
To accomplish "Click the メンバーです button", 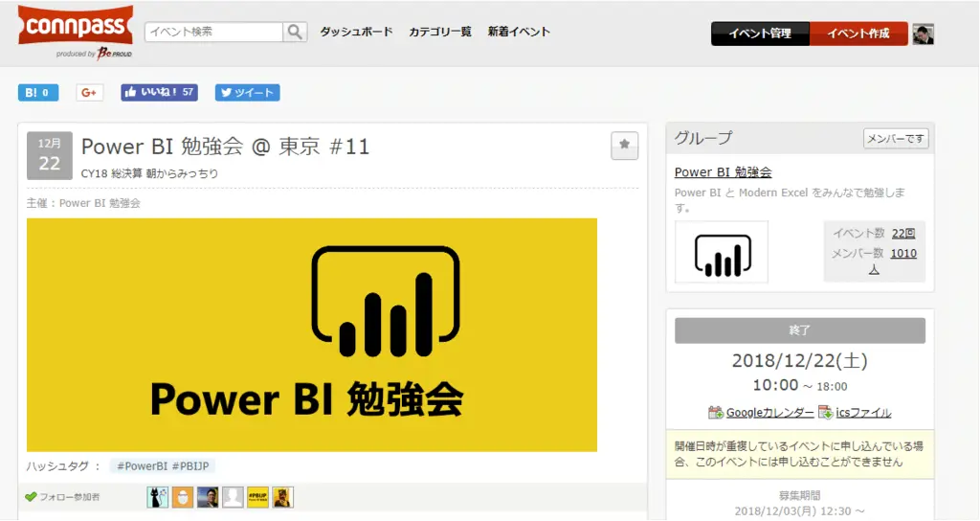I will tap(896, 139).
